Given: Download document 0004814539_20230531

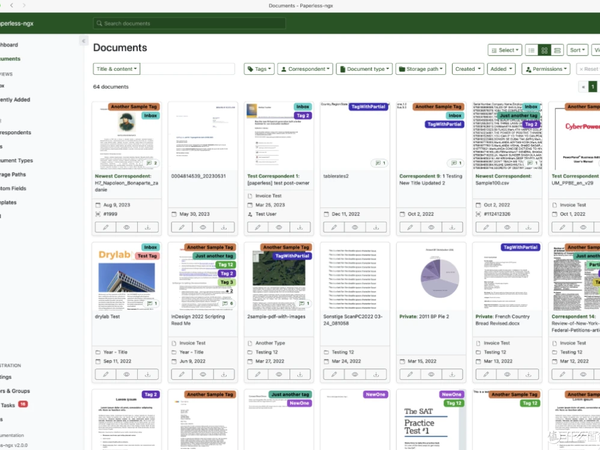Looking at the screenshot, I should coord(223,227).
